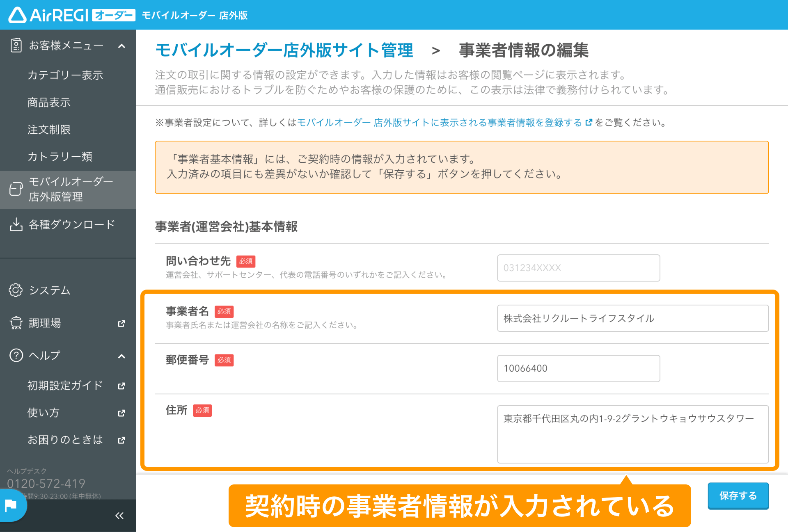788x532 pixels.
Task: Open システム settings menu
Action: [x=50, y=290]
